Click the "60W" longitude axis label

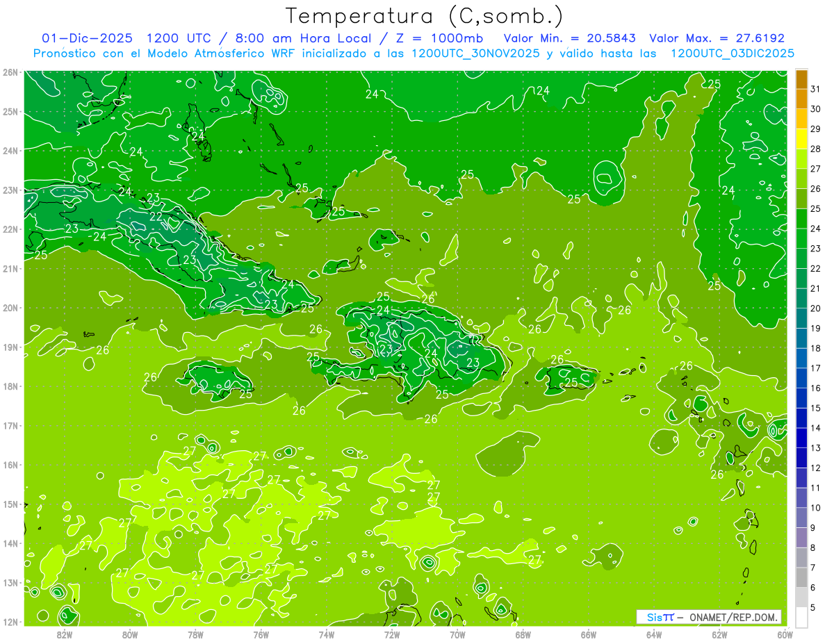point(785,634)
